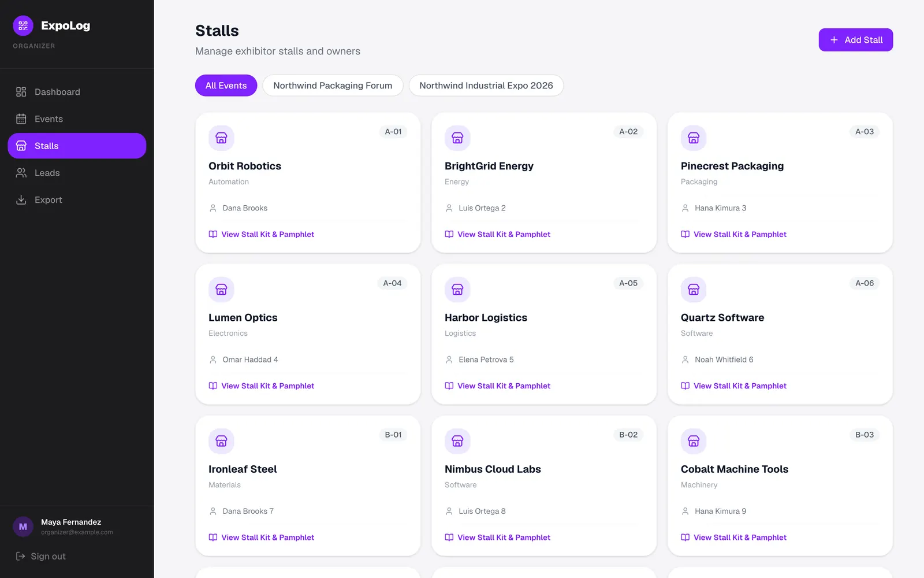This screenshot has height=578, width=924.
Task: Filter by Northwind Industrial Expo 2026
Action: tap(486, 86)
